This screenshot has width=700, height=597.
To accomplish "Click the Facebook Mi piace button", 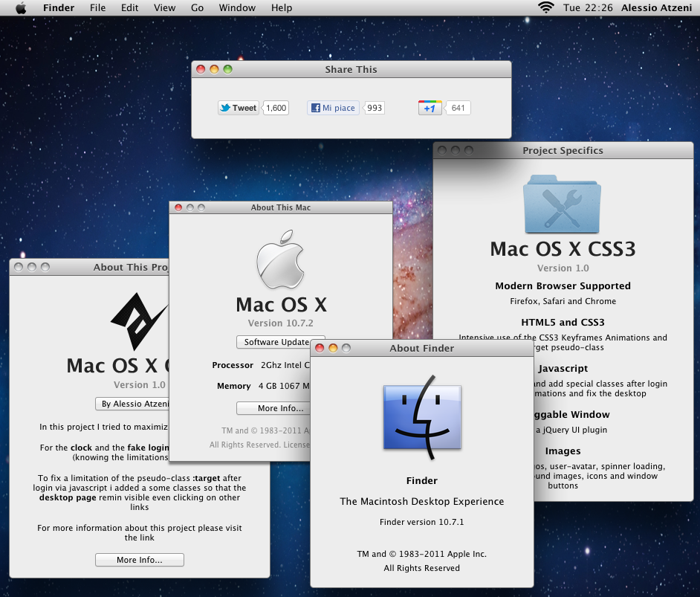I will click(333, 108).
